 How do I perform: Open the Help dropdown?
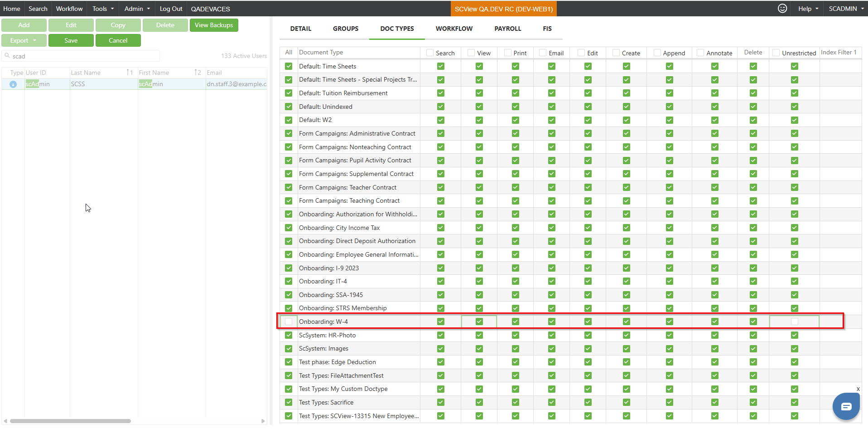pyautogui.click(x=808, y=9)
